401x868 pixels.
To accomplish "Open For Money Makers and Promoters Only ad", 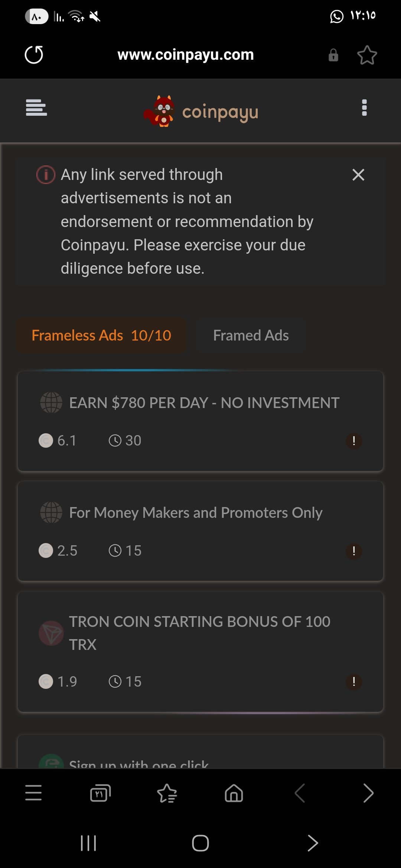I will [x=196, y=513].
